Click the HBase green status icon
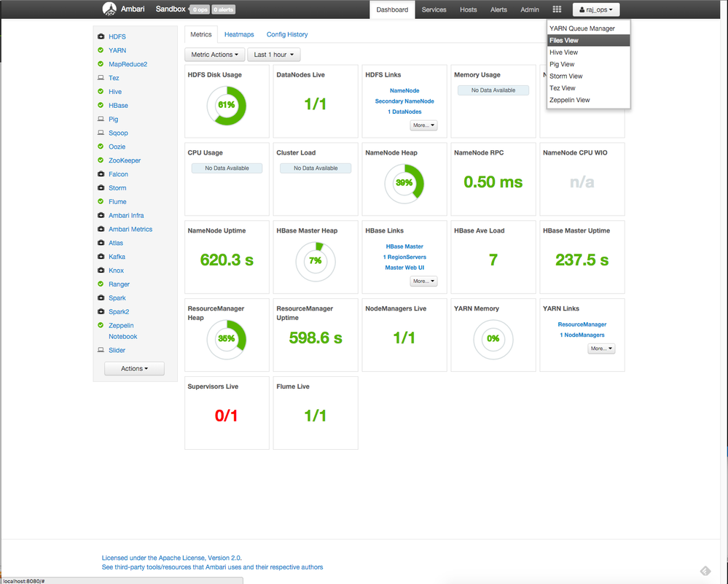This screenshot has width=728, height=584. tap(101, 105)
